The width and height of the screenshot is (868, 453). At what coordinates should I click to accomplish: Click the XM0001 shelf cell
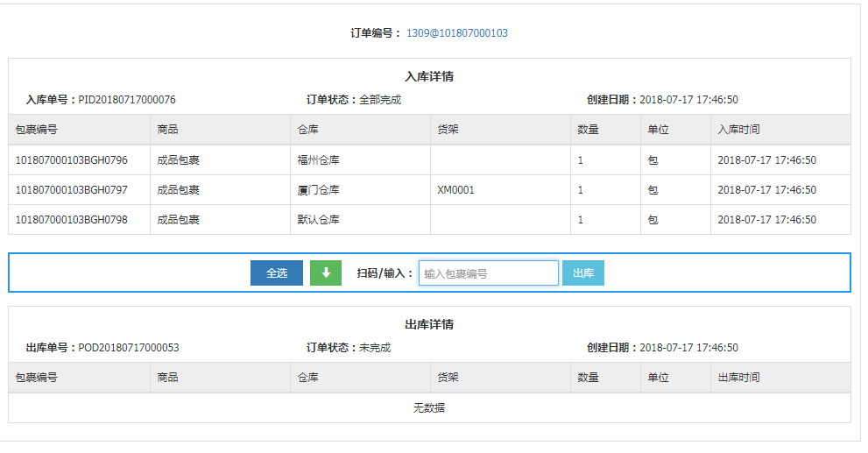pos(455,190)
